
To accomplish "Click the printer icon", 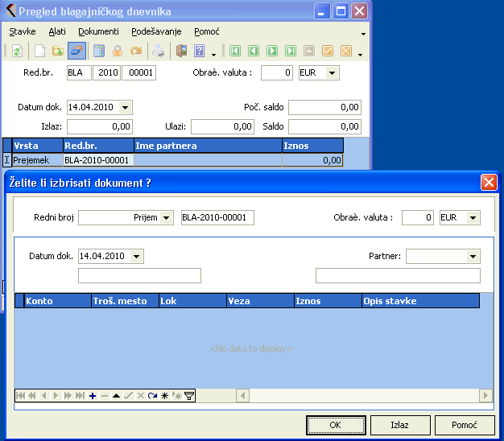I will (x=159, y=52).
